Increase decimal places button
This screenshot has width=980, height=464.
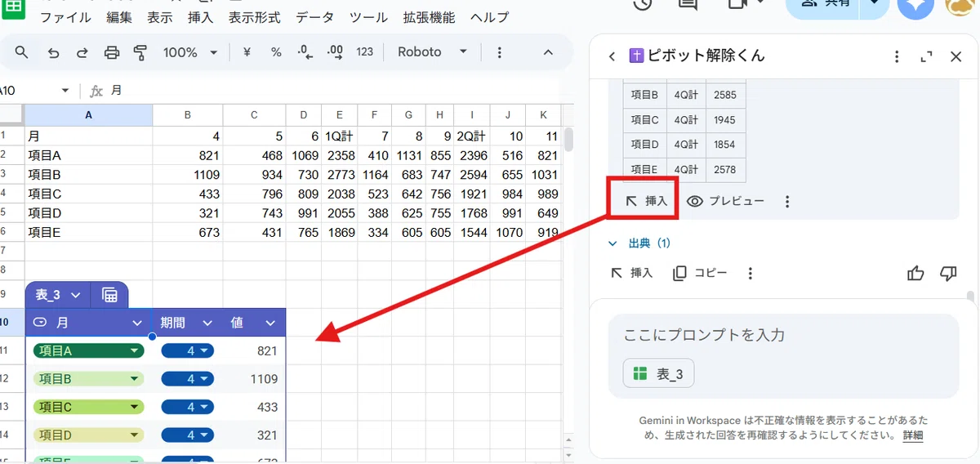point(335,52)
